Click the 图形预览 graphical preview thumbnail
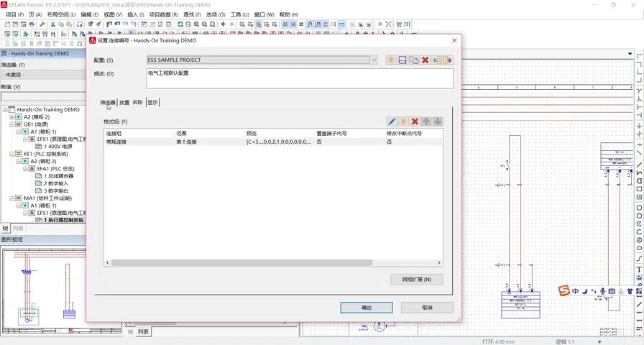644x345 pixels. 62,290
